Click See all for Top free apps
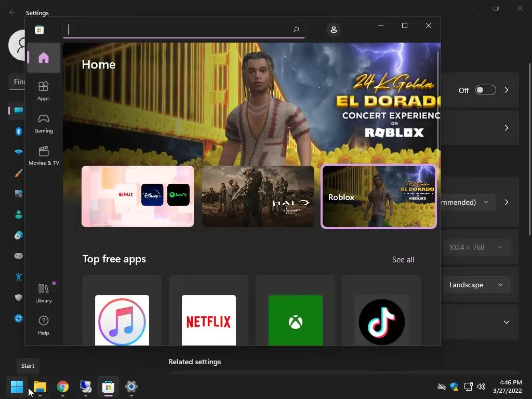This screenshot has height=399, width=532. click(403, 260)
